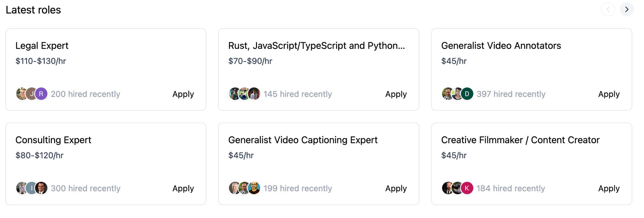This screenshot has width=644, height=218.
Task: Click the previous arrow for Latest roles
Action: [608, 10]
